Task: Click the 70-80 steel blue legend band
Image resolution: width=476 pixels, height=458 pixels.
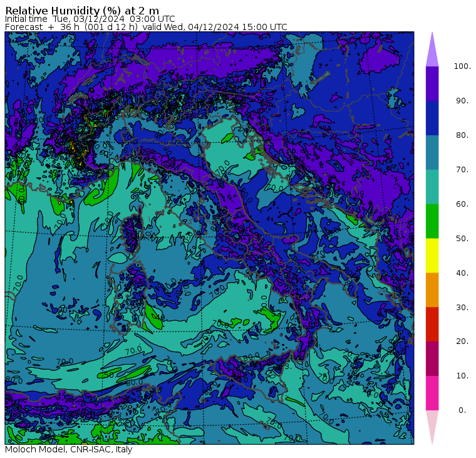Action: (432, 152)
